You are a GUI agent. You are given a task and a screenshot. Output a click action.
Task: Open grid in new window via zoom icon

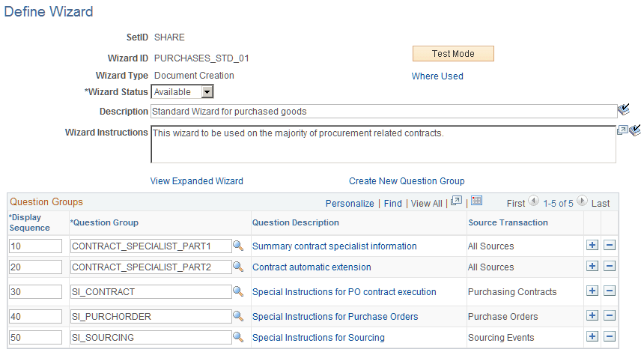[x=456, y=201]
